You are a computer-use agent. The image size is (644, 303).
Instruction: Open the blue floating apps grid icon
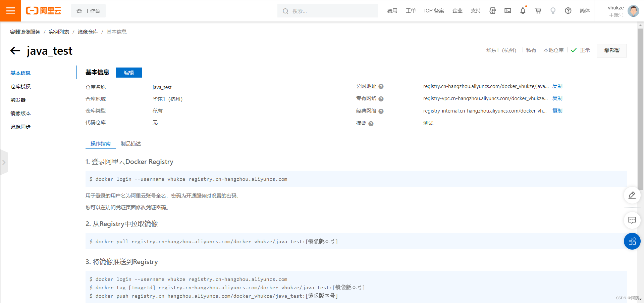[632, 241]
